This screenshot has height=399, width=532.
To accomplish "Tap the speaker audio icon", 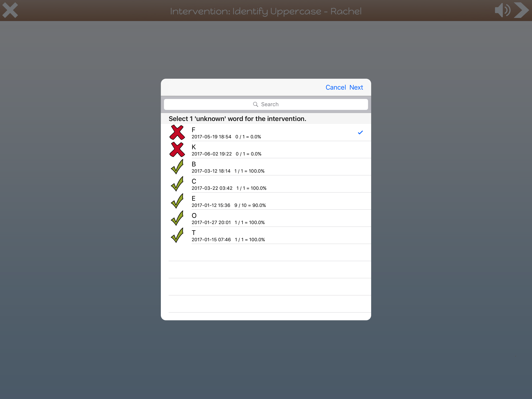I will click(502, 10).
